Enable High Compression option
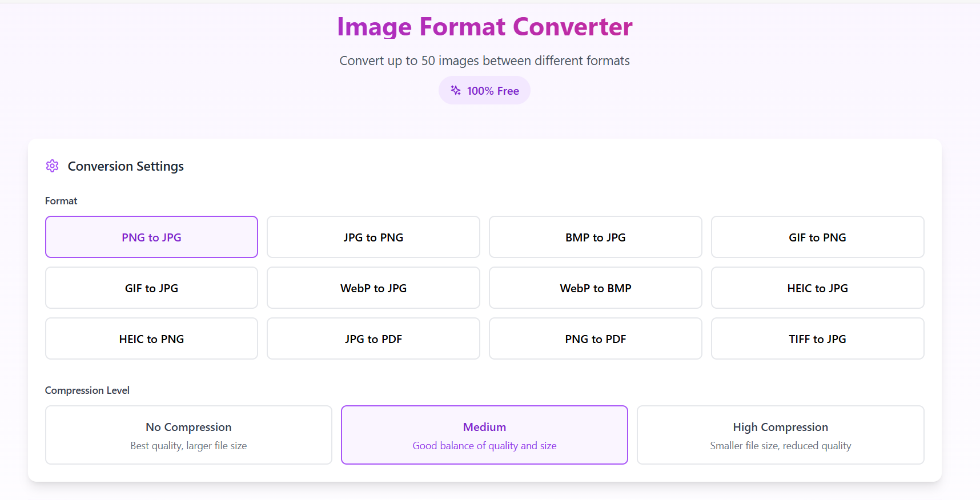Viewport: 980px width, 500px height. (780, 434)
